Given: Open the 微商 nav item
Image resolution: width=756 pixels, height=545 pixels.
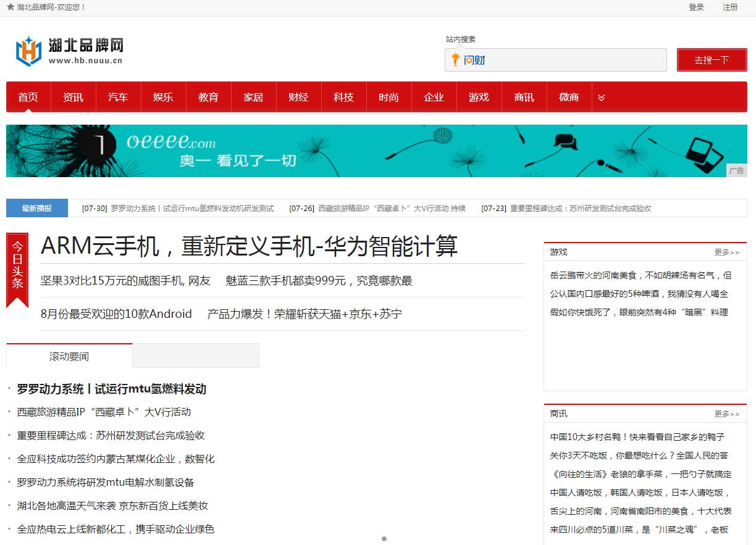Looking at the screenshot, I should click(569, 98).
